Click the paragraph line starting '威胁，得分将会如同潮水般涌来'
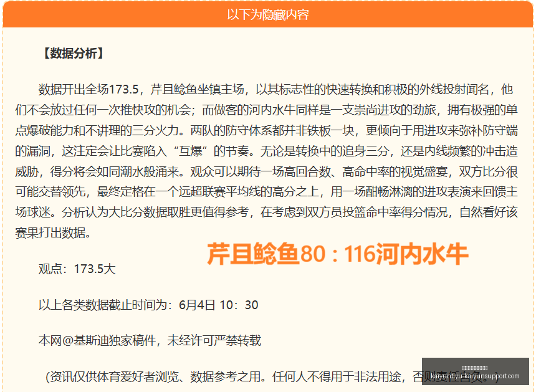This screenshot has height=392, width=536. click(266, 171)
